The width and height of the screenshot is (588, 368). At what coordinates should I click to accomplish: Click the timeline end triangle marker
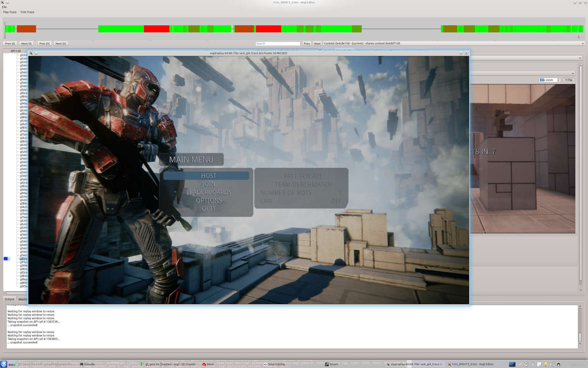pyautogui.click(x=579, y=37)
